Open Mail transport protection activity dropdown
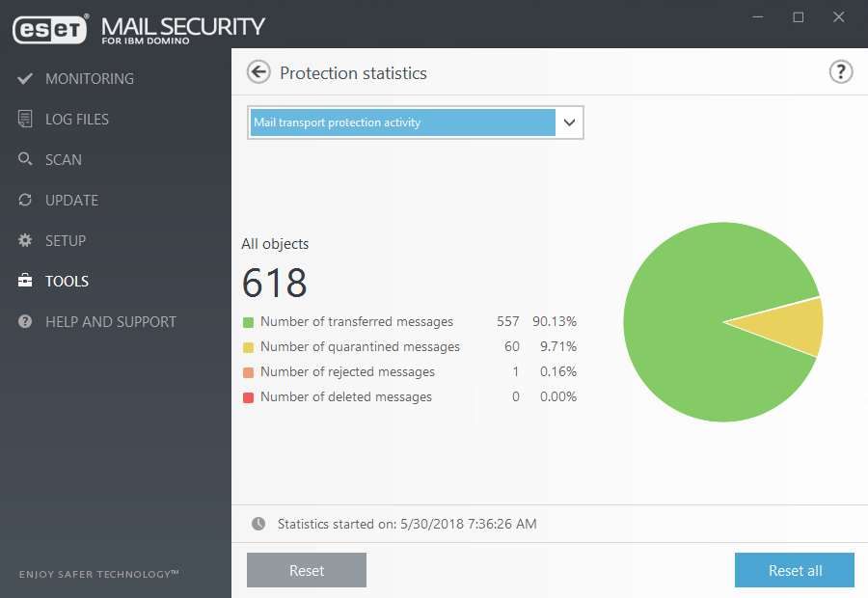This screenshot has height=598, width=868. point(415,122)
